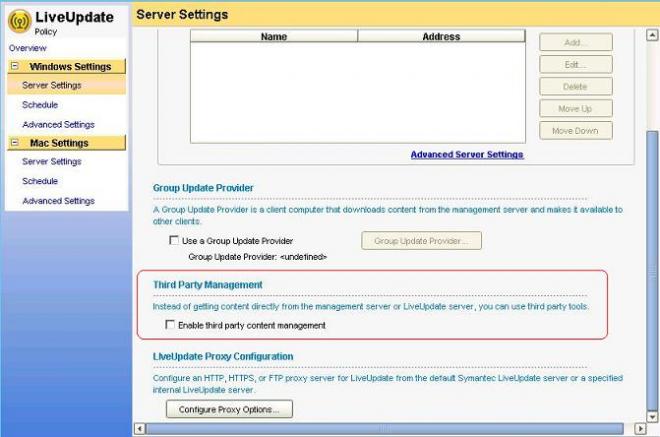
Task: Click the LiveUpdate Proxy Configuration heading
Action: [223, 357]
